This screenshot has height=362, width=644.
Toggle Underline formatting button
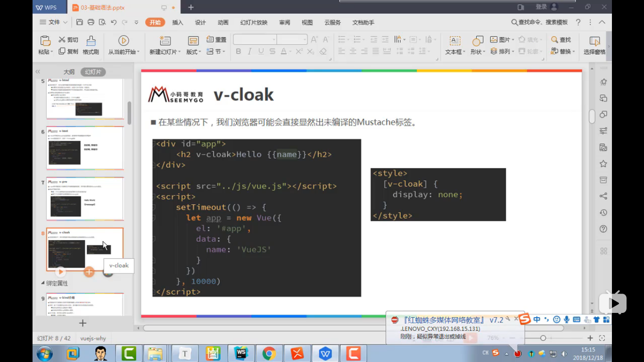[261, 51]
